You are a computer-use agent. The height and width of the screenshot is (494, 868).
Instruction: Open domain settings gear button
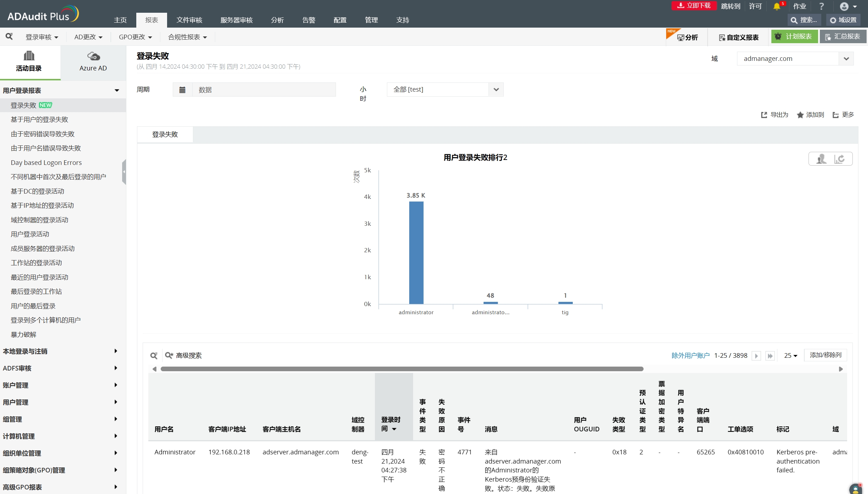(843, 20)
